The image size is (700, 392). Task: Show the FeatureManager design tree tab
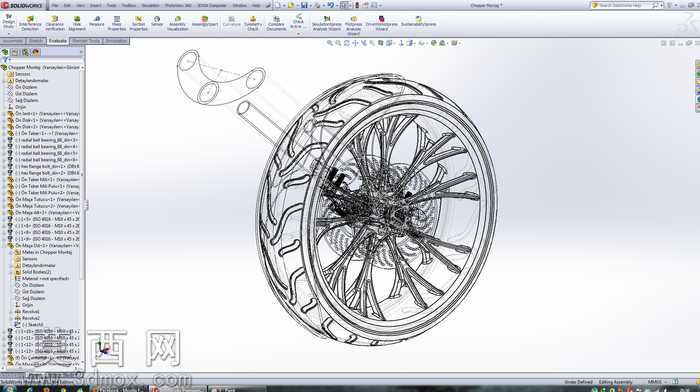tap(5, 52)
